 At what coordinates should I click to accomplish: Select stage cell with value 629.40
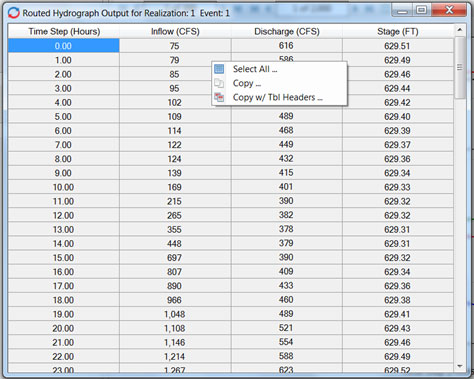tap(398, 116)
